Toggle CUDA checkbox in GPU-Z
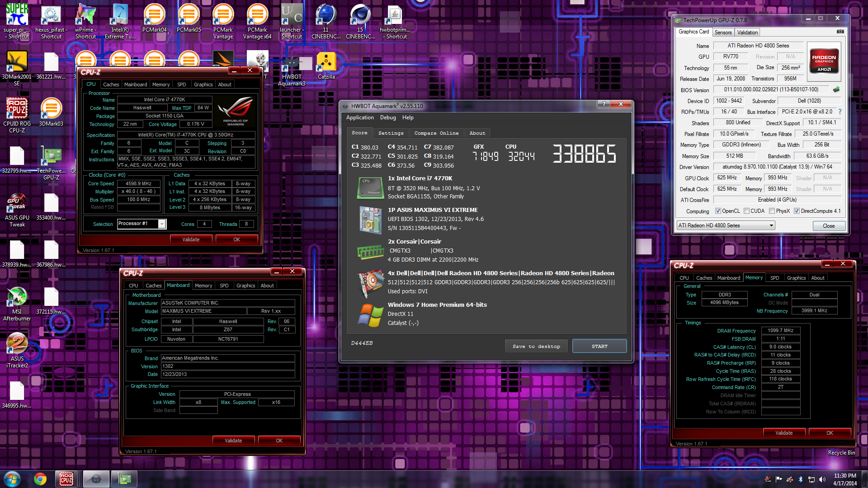Image resolution: width=868 pixels, height=488 pixels. tap(746, 211)
